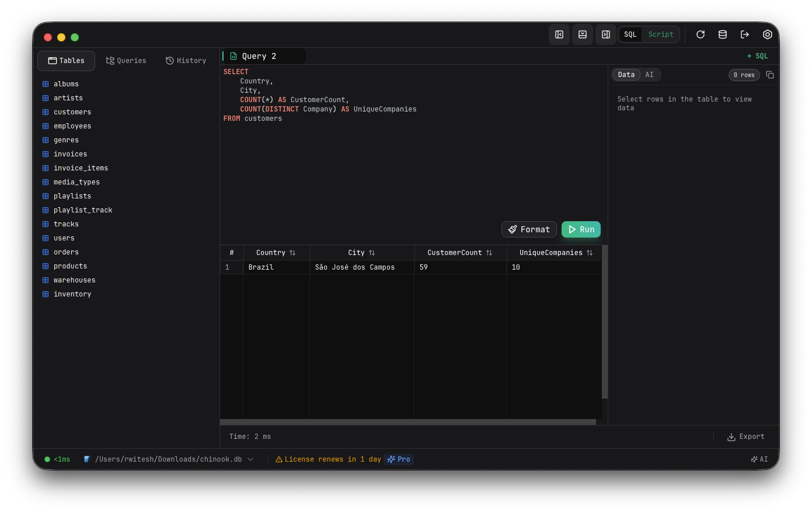The image size is (812, 513).
Task: Toggle the bottom results panel
Action: pyautogui.click(x=582, y=34)
